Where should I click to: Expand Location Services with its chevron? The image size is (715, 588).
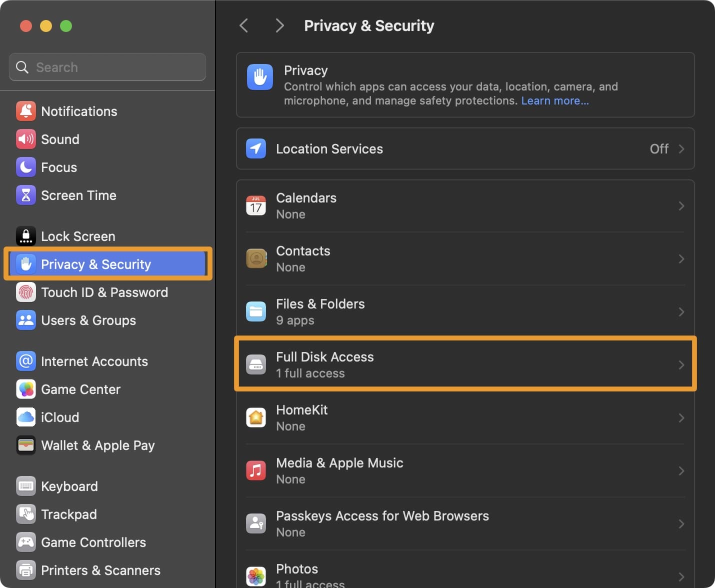pos(681,149)
